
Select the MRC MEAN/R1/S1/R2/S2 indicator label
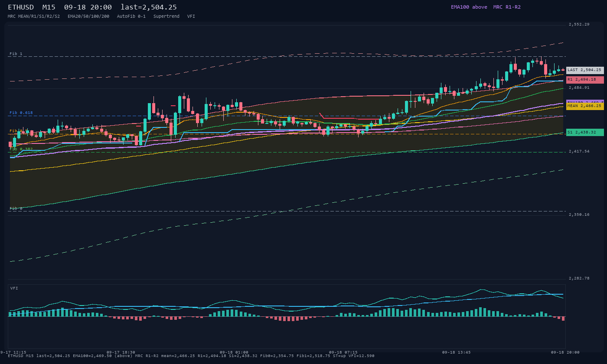[34, 16]
